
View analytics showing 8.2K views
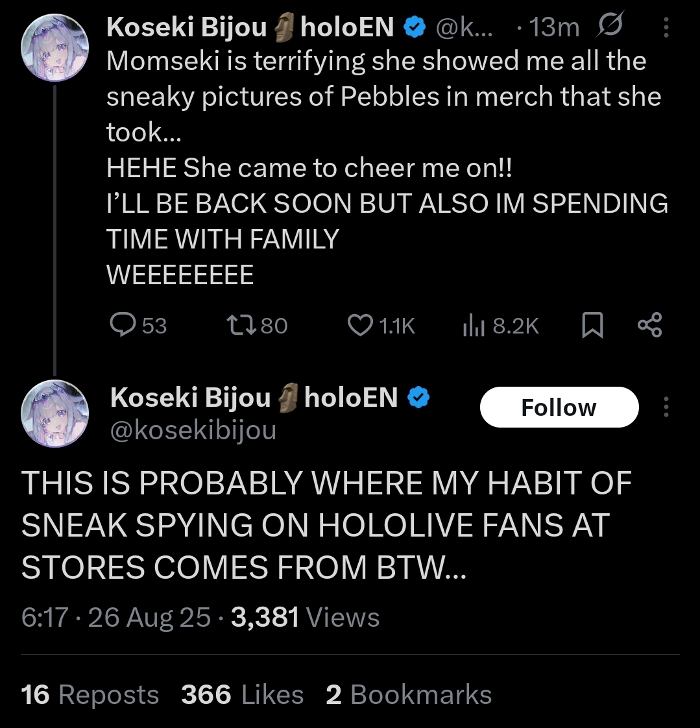pyautogui.click(x=500, y=325)
